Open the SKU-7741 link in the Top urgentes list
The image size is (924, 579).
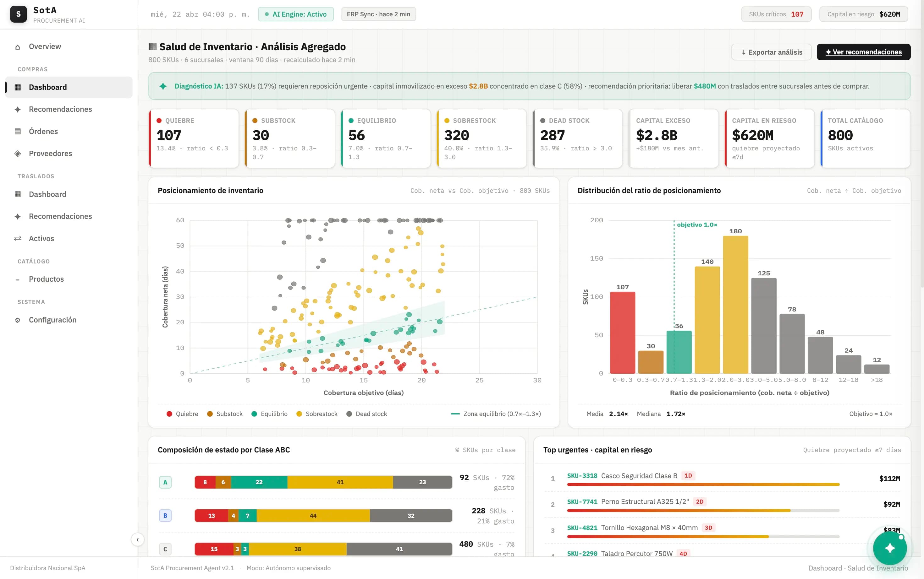click(582, 502)
